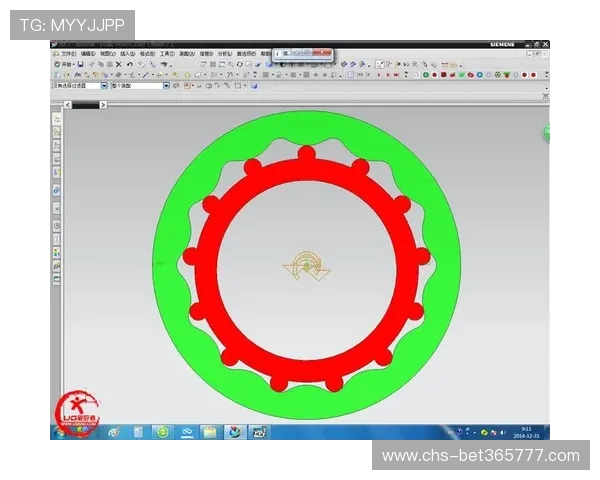Click the blue ring icon in motion toolbar
The width and height of the screenshot is (600, 480).
[x=479, y=75]
